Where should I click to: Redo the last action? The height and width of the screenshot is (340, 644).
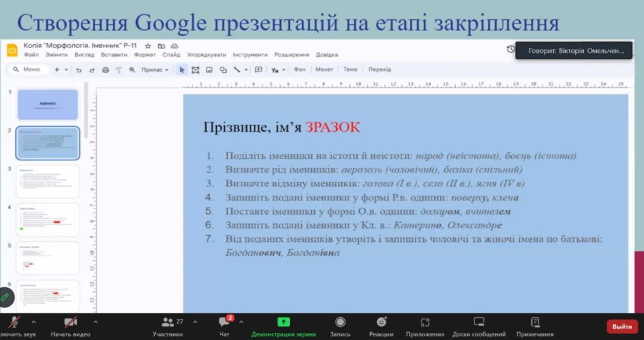[92, 70]
